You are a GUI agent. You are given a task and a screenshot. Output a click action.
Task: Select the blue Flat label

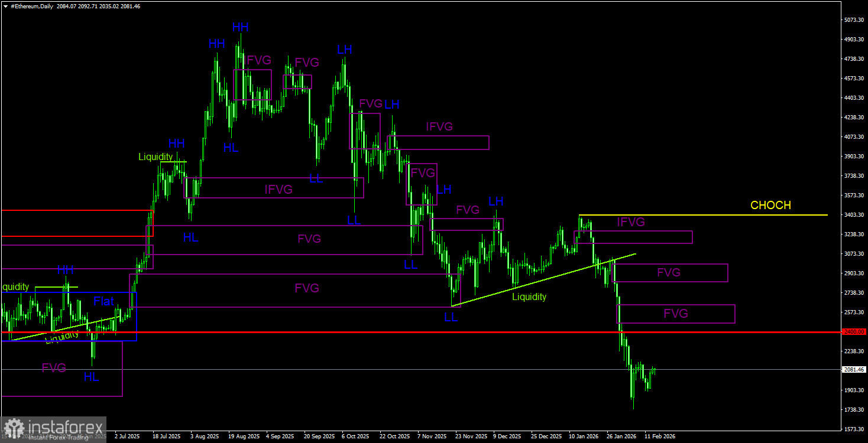(103, 301)
